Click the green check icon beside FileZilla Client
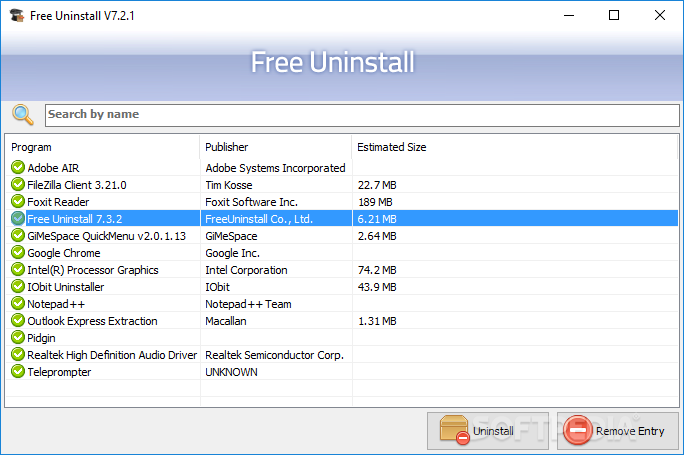This screenshot has height=455, width=684. [x=18, y=184]
